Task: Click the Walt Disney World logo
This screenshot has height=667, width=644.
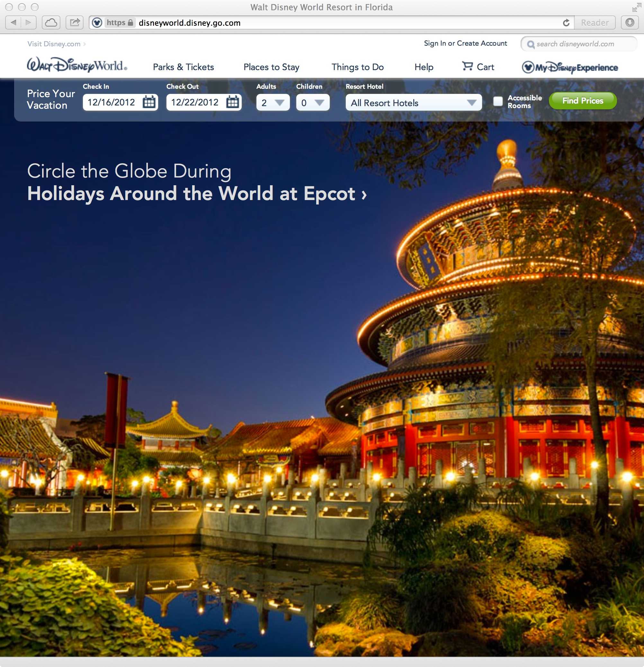Action: pos(77,65)
